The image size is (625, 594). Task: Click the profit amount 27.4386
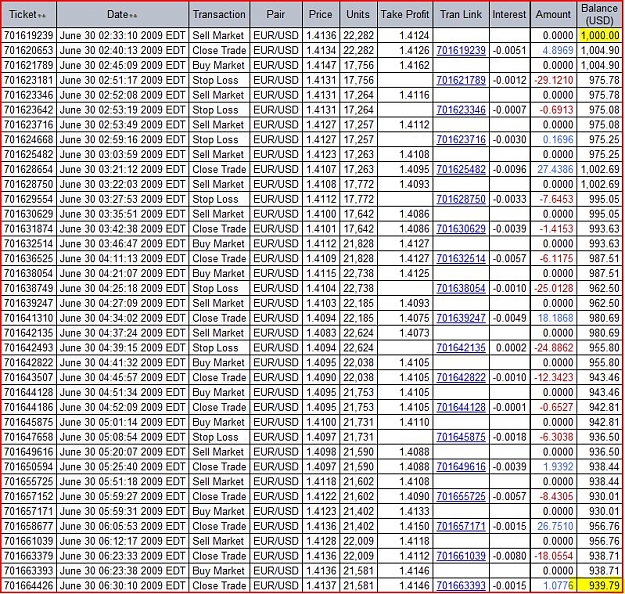555,169
